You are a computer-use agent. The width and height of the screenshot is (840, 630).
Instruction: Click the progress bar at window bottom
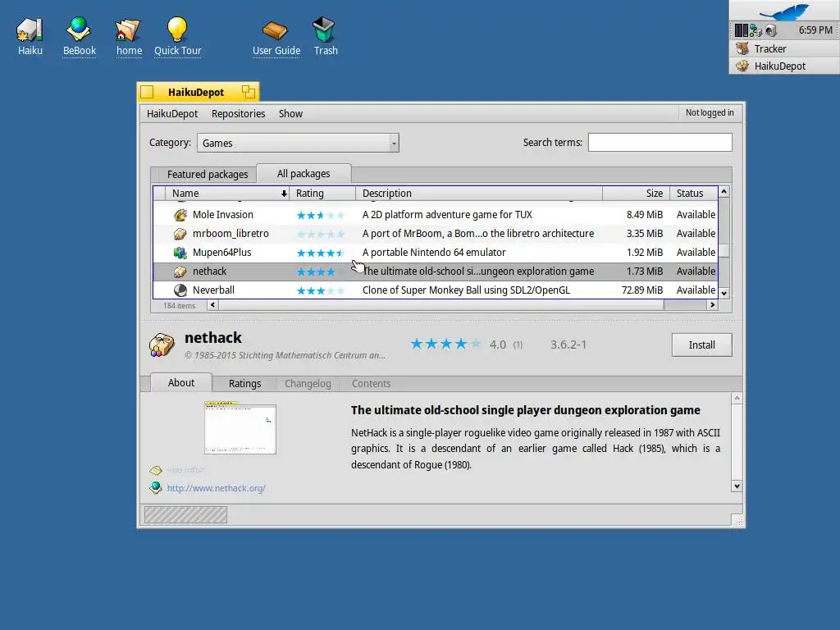185,515
